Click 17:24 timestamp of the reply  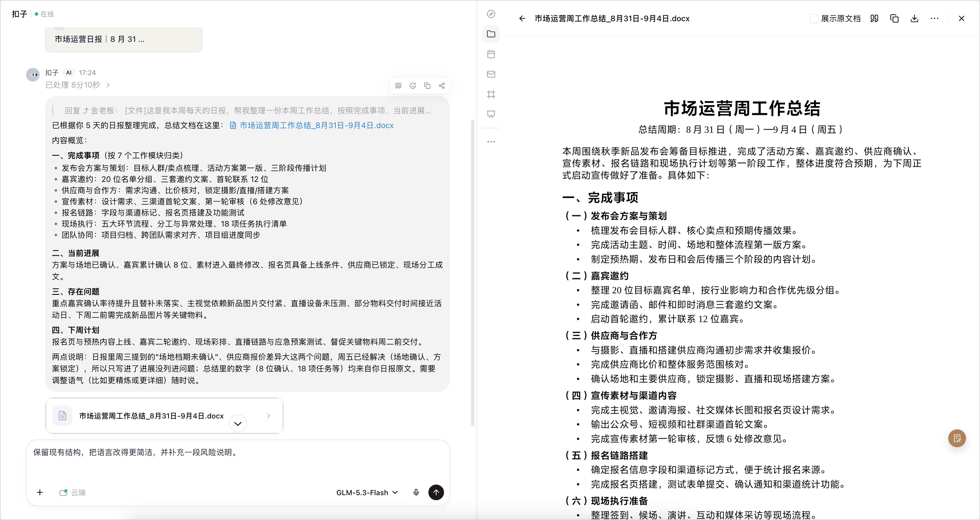pyautogui.click(x=87, y=72)
